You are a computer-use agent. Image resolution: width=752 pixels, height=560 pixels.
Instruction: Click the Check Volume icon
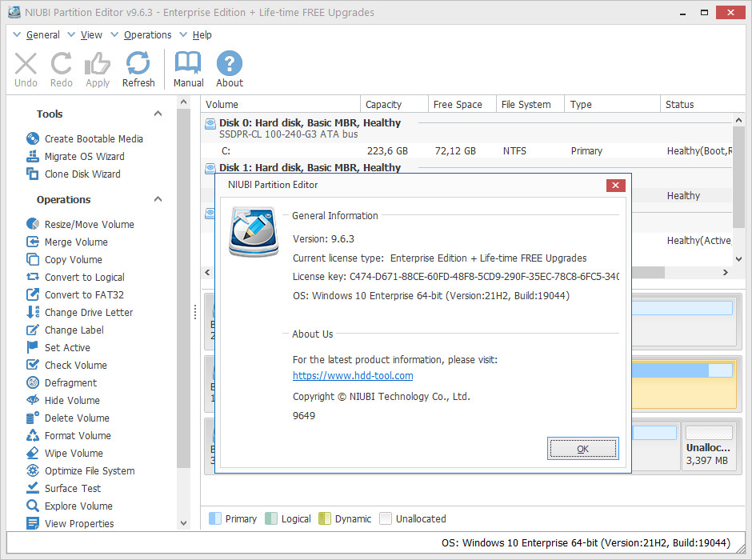coord(33,365)
